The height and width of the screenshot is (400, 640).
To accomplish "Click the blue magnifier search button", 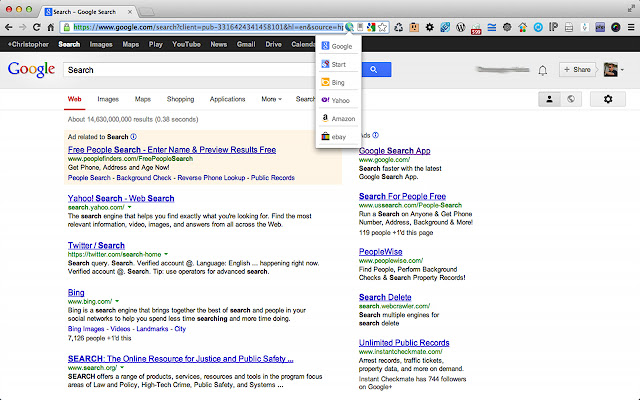I will pos(376,70).
